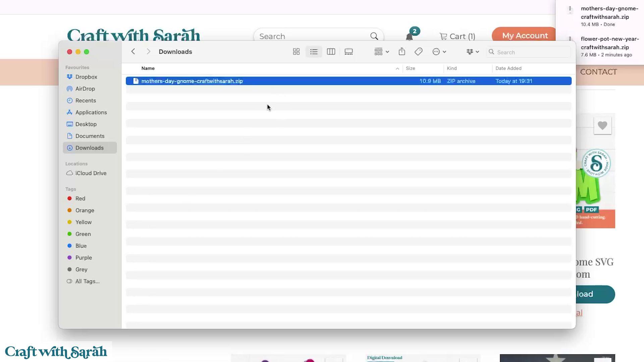Open Applications in Finder sidebar
Viewport: 644px width, 362px height.
point(90,112)
